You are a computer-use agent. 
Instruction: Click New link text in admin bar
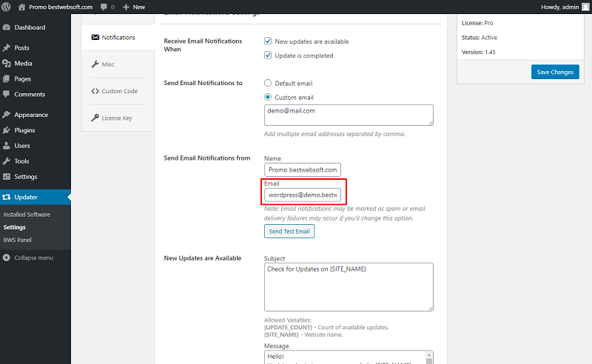[x=138, y=7]
